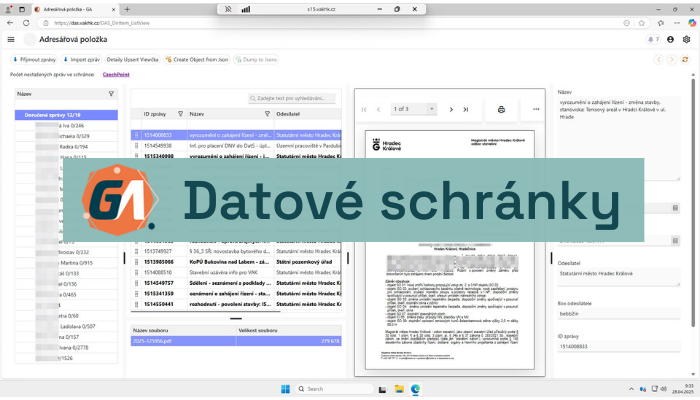Focus the message search text field
This screenshot has height=400, width=700.
[292, 98]
